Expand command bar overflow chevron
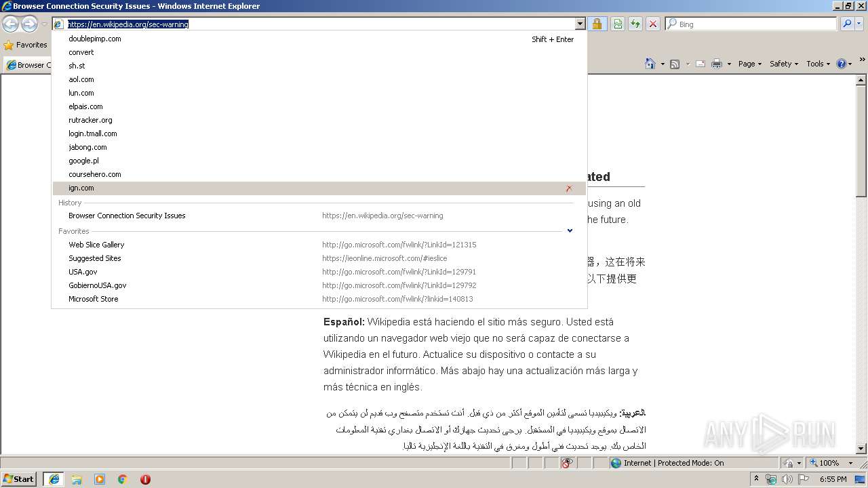The width and height of the screenshot is (868, 488). click(863, 60)
